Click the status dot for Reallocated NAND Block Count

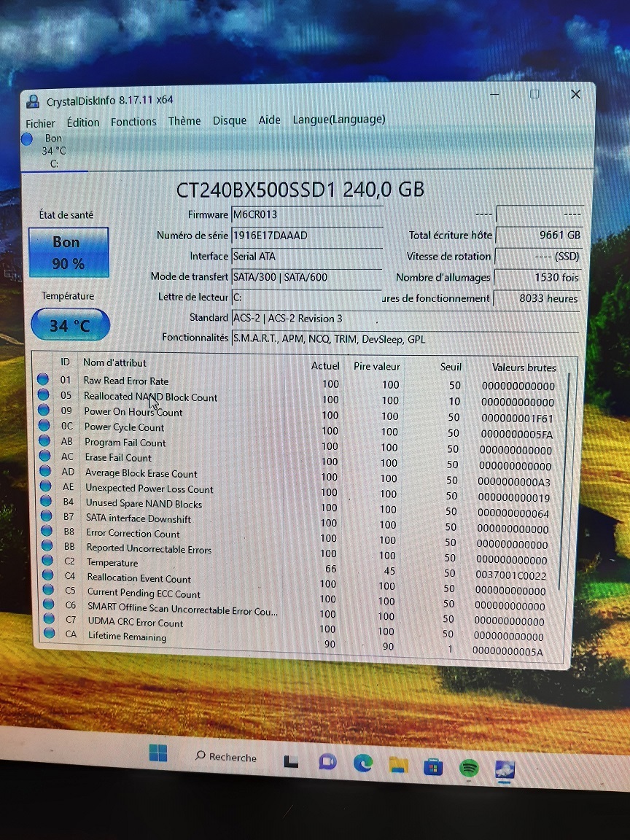coord(44,394)
